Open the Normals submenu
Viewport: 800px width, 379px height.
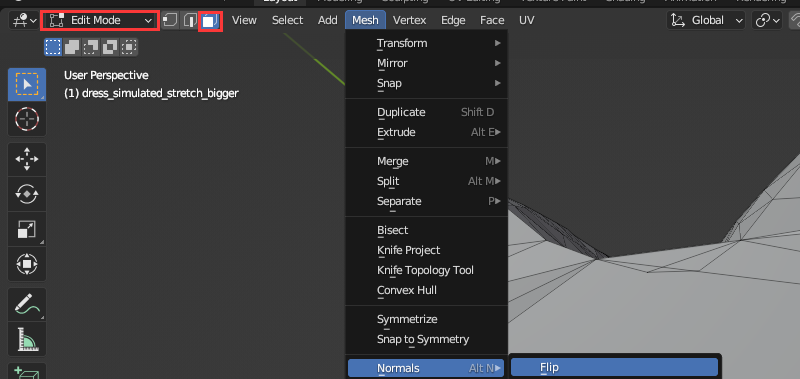click(427, 368)
